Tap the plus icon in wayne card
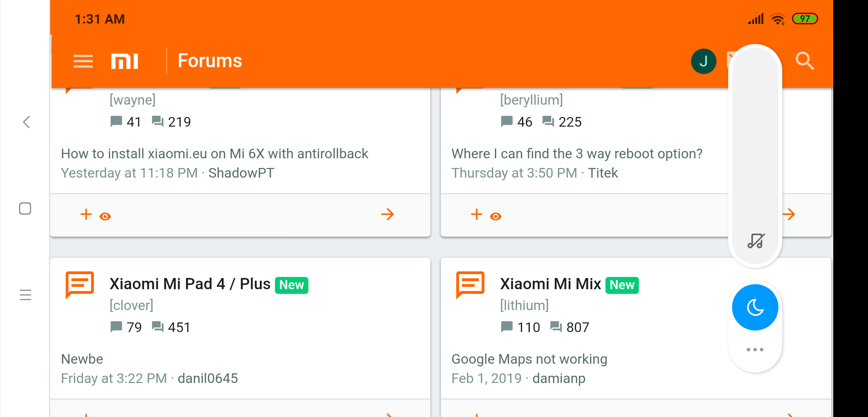Image resolution: width=868 pixels, height=417 pixels. (86, 214)
